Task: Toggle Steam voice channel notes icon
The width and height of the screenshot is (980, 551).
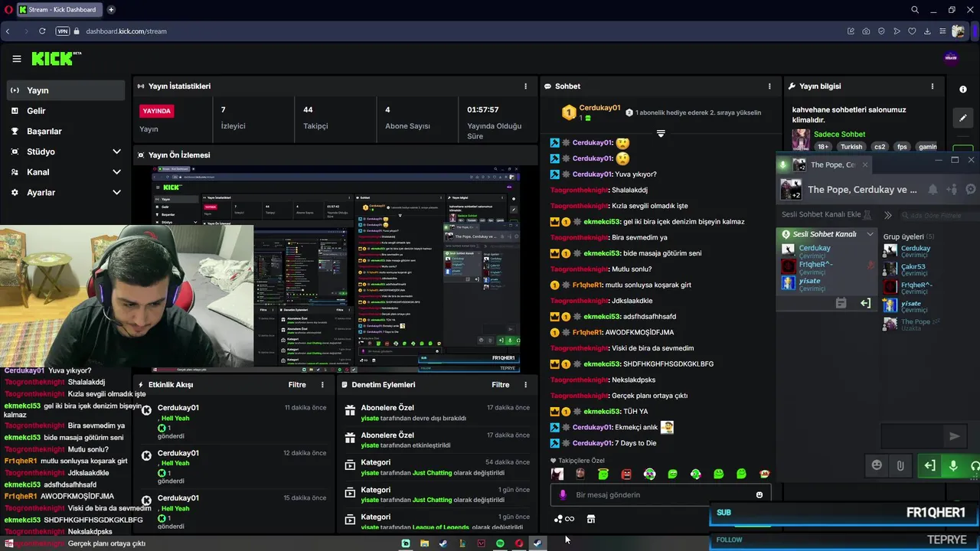Action: click(841, 303)
